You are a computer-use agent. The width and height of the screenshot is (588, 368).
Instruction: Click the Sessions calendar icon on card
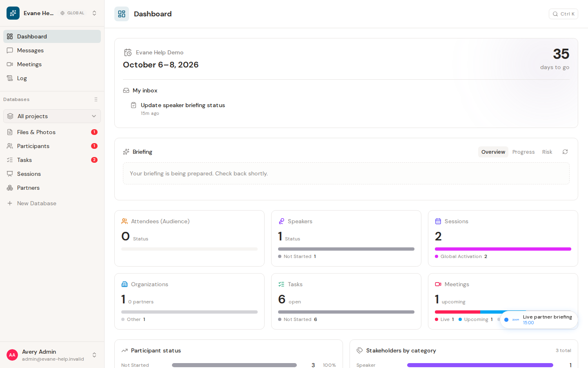click(x=438, y=221)
